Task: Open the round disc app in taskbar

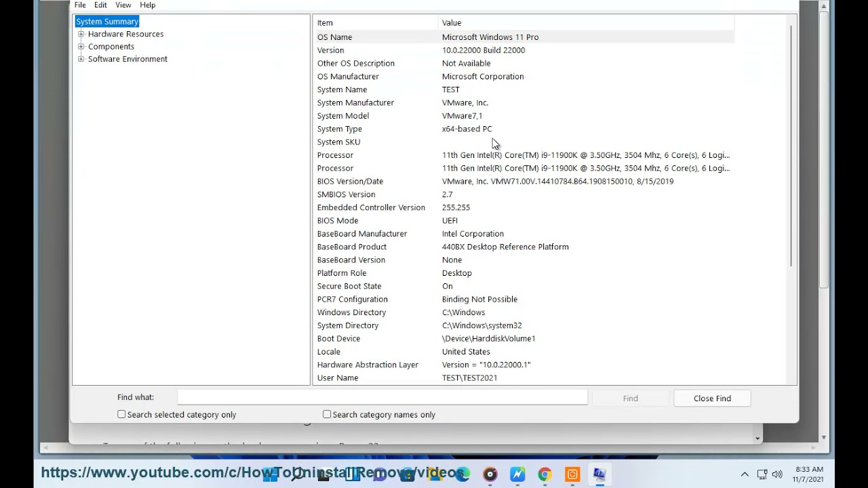Action: [x=490, y=474]
